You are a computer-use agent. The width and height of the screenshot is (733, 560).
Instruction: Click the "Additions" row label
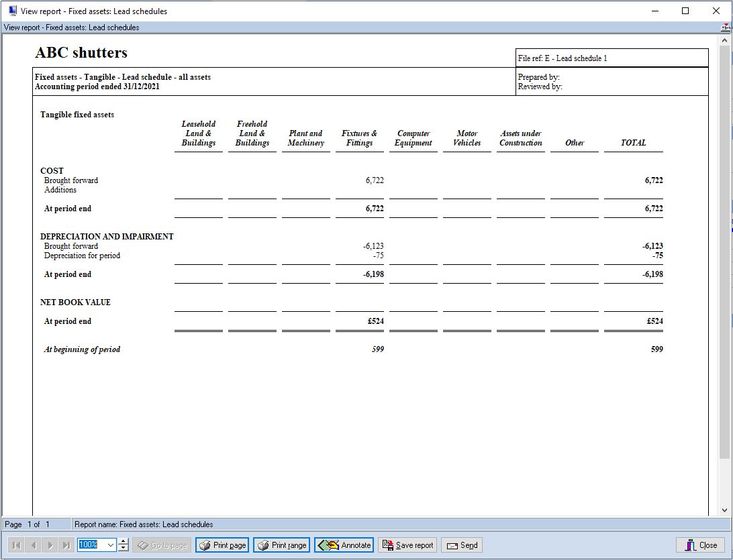pyautogui.click(x=60, y=190)
